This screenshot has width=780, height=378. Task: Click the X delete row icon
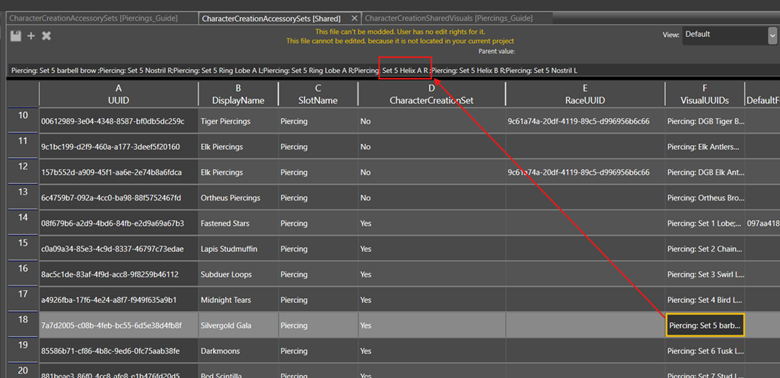pyautogui.click(x=46, y=36)
